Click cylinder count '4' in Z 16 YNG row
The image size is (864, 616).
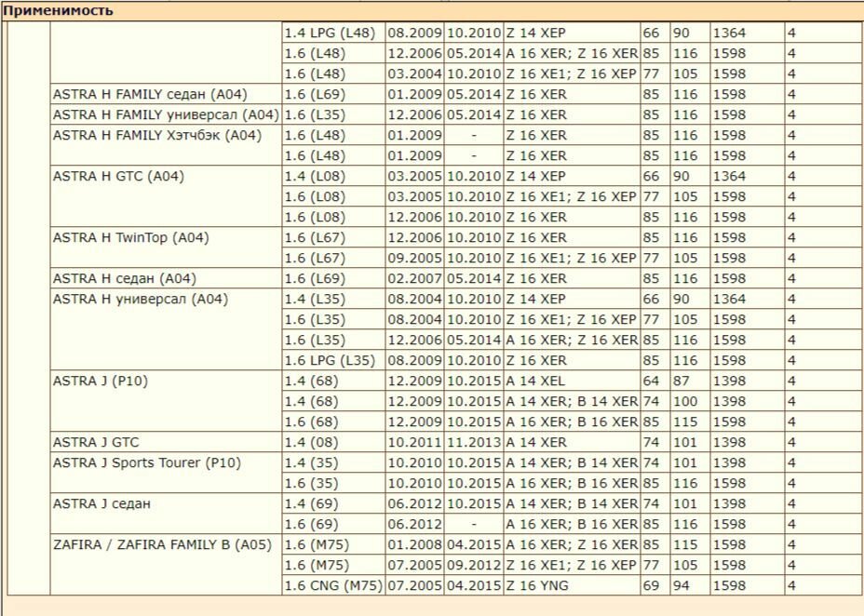coord(824,585)
